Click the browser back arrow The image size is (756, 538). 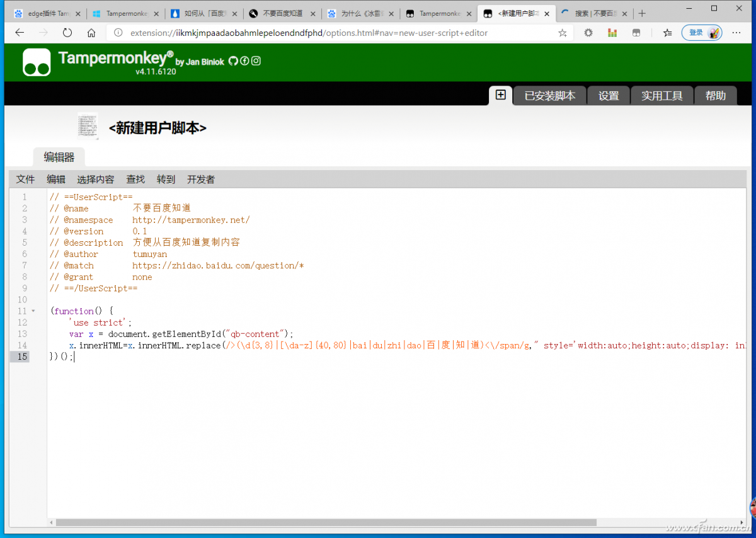coord(20,33)
